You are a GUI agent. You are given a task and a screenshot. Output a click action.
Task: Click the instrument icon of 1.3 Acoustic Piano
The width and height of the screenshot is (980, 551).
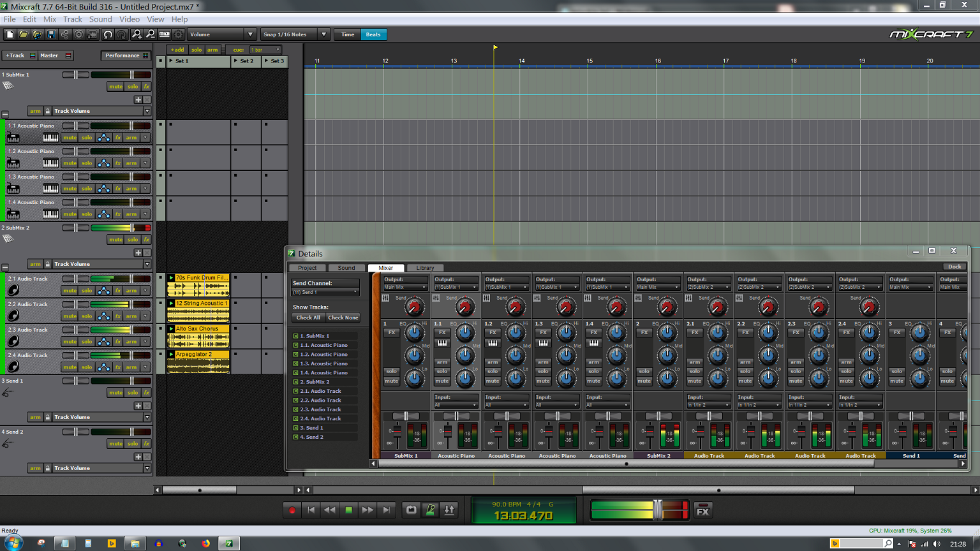(x=13, y=189)
